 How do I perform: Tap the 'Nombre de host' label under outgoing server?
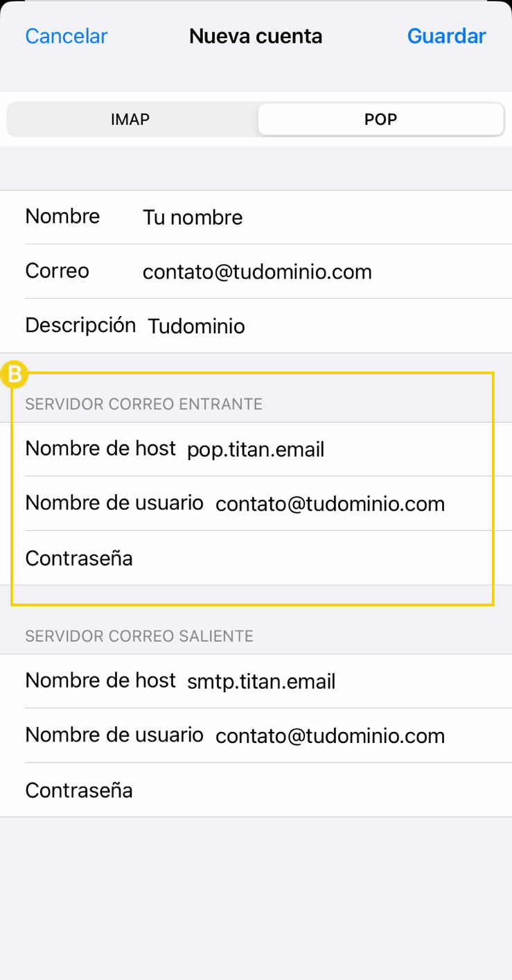coord(100,681)
